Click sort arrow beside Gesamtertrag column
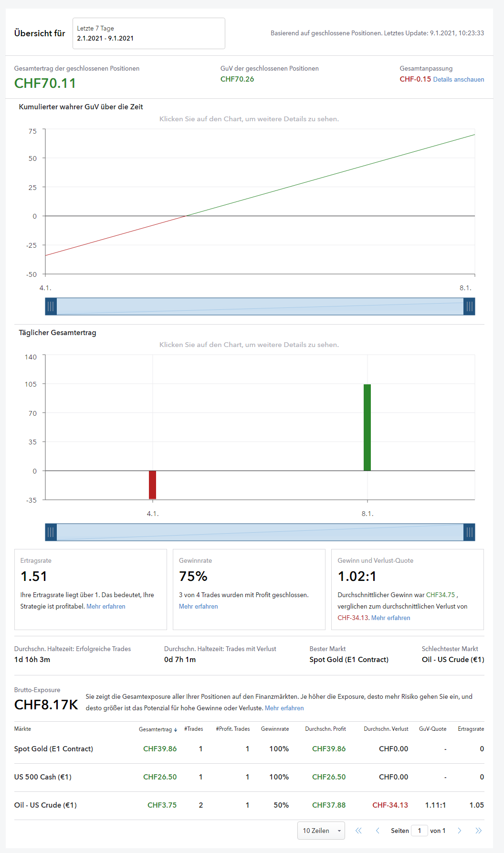Viewport: 504px width, 853px height. pyautogui.click(x=176, y=729)
